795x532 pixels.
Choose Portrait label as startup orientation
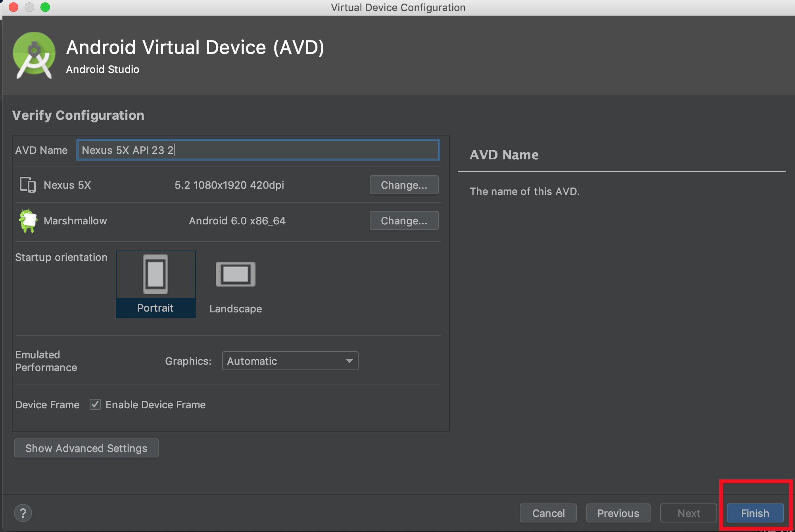point(156,308)
